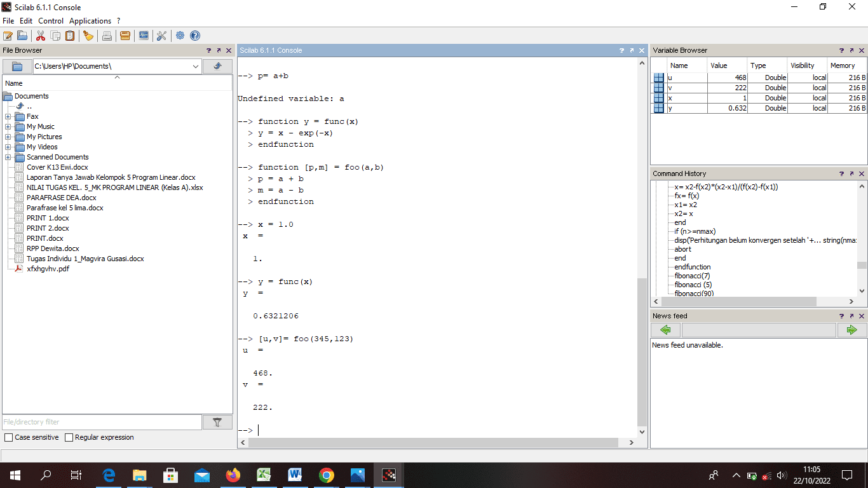Sort variables by Type column

pyautogui.click(x=768, y=65)
